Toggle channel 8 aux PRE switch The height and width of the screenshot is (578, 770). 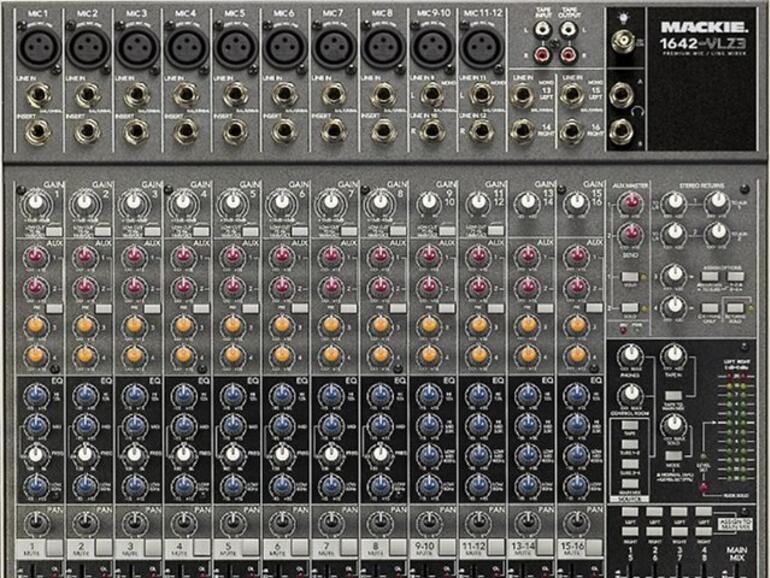(x=398, y=308)
